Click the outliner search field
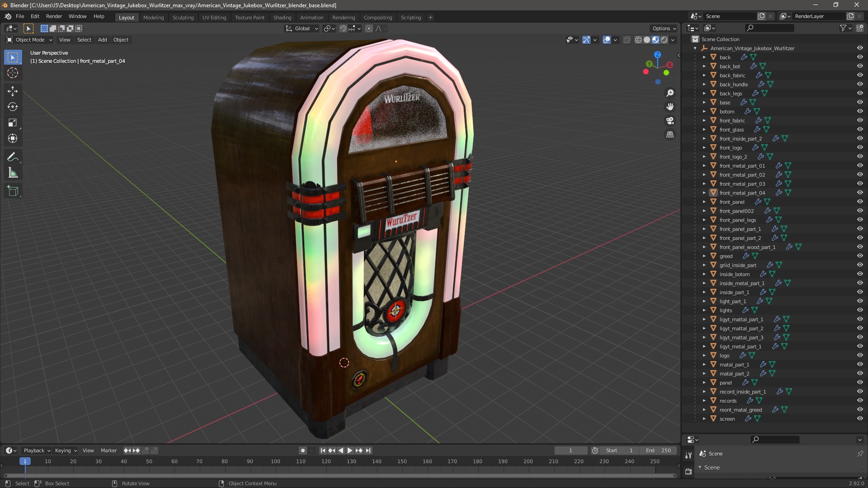 769,28
